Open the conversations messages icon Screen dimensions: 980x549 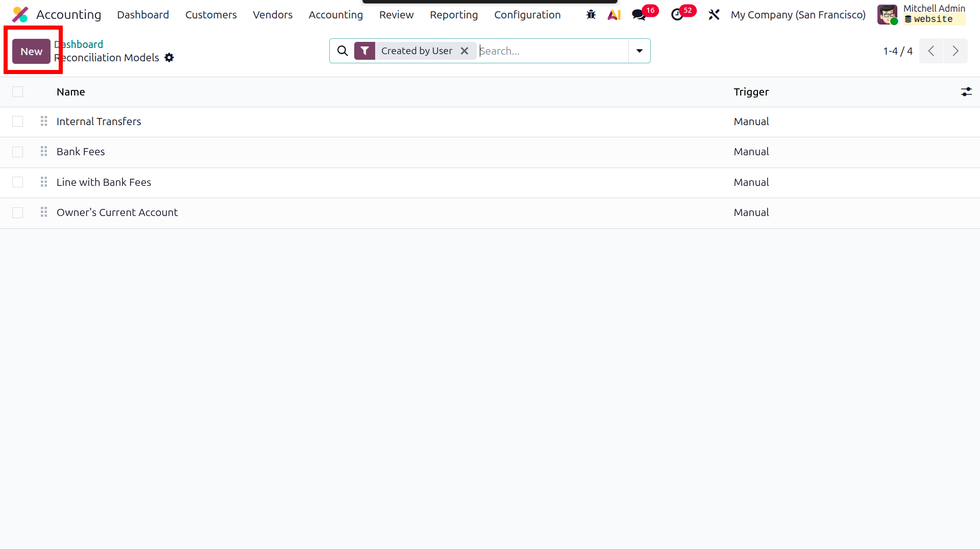pos(639,15)
